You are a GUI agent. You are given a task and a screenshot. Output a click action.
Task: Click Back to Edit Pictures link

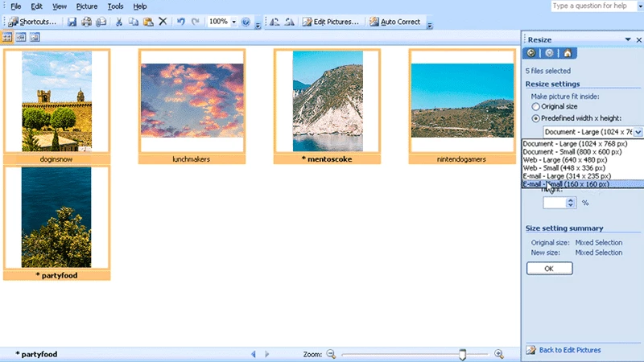click(x=570, y=350)
